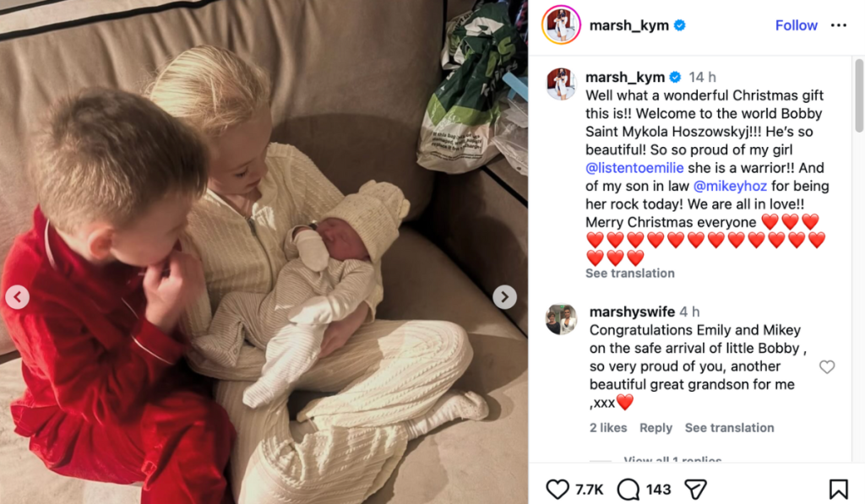Open marsh_kym profile picture in header
The width and height of the screenshot is (865, 504).
click(561, 24)
